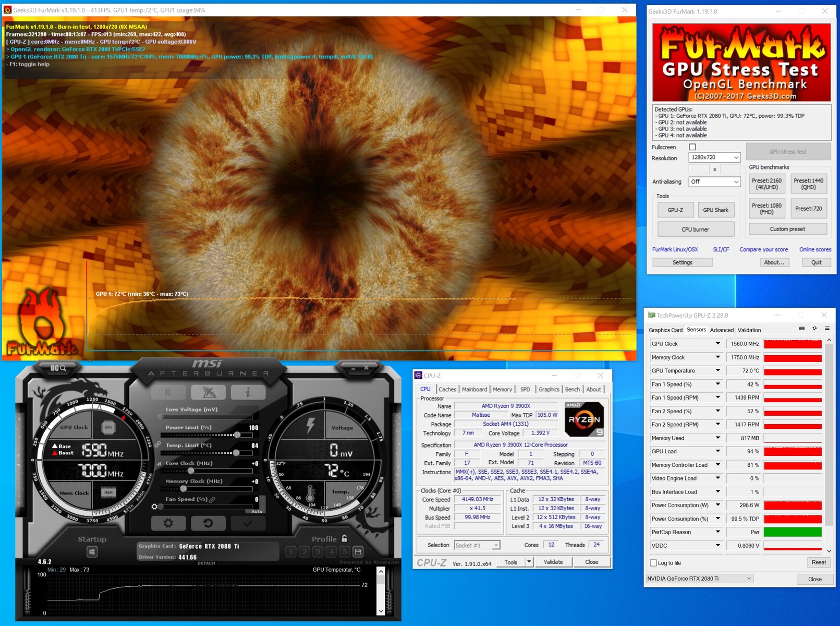The image size is (840, 626).
Task: Click the GPU chip icon on Afterburner gauge
Action: pyautogui.click(x=108, y=427)
